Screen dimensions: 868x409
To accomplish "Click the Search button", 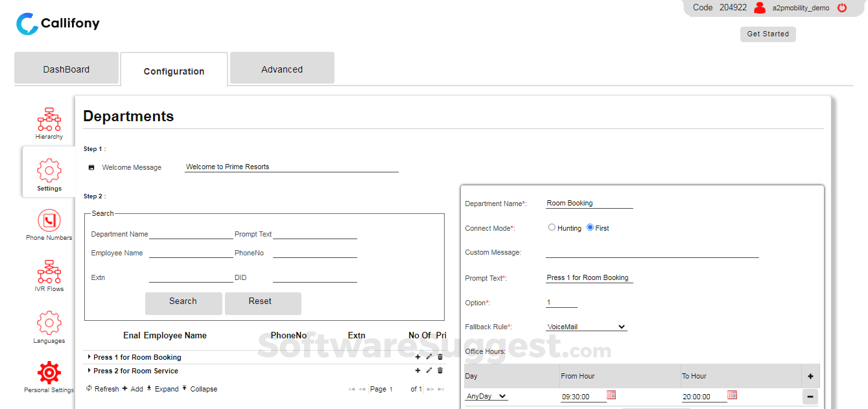I will pos(183,302).
